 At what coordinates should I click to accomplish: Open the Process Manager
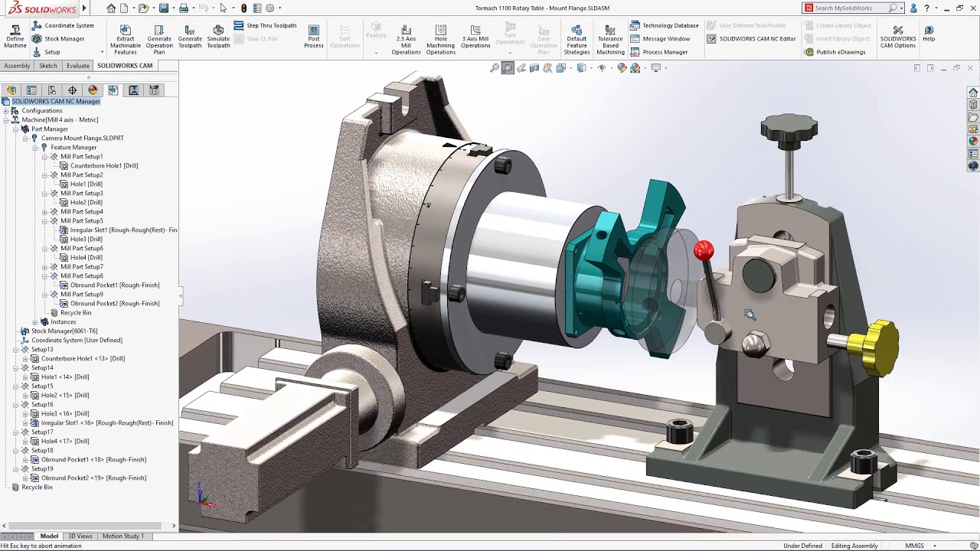(658, 52)
